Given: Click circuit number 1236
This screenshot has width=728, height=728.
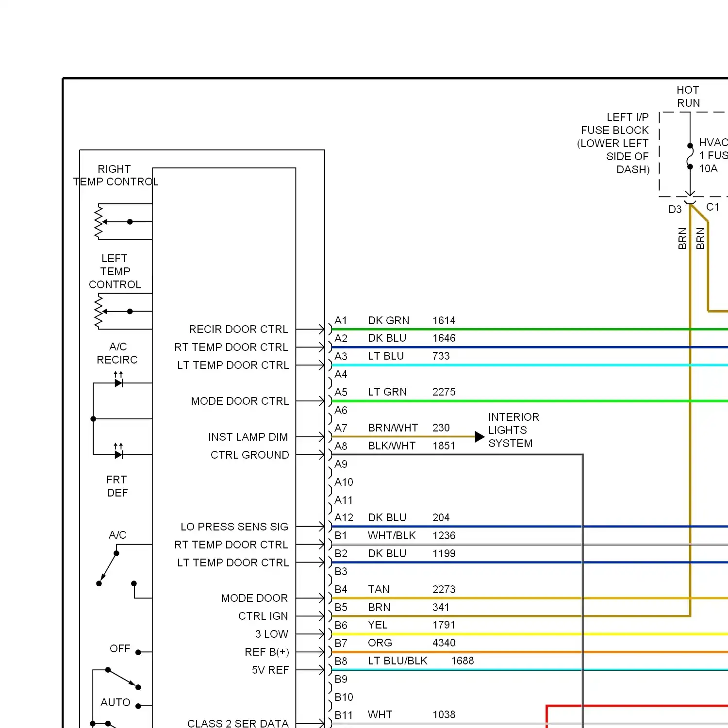Looking at the screenshot, I should tap(444, 535).
